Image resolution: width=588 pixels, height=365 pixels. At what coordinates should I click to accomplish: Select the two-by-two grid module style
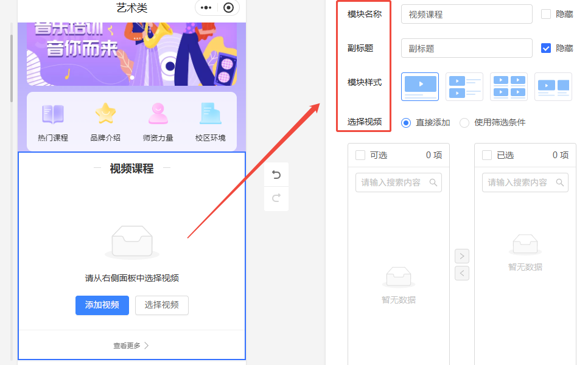click(509, 86)
